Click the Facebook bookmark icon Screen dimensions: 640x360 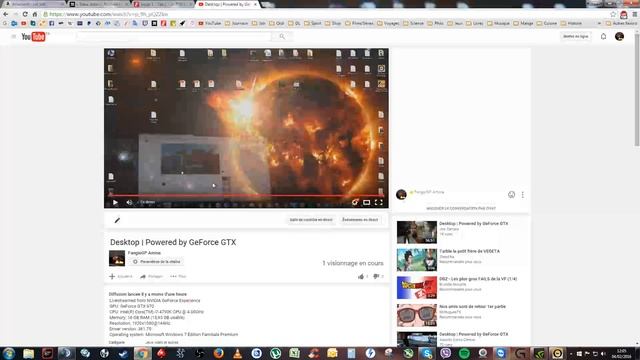(x=51, y=23)
